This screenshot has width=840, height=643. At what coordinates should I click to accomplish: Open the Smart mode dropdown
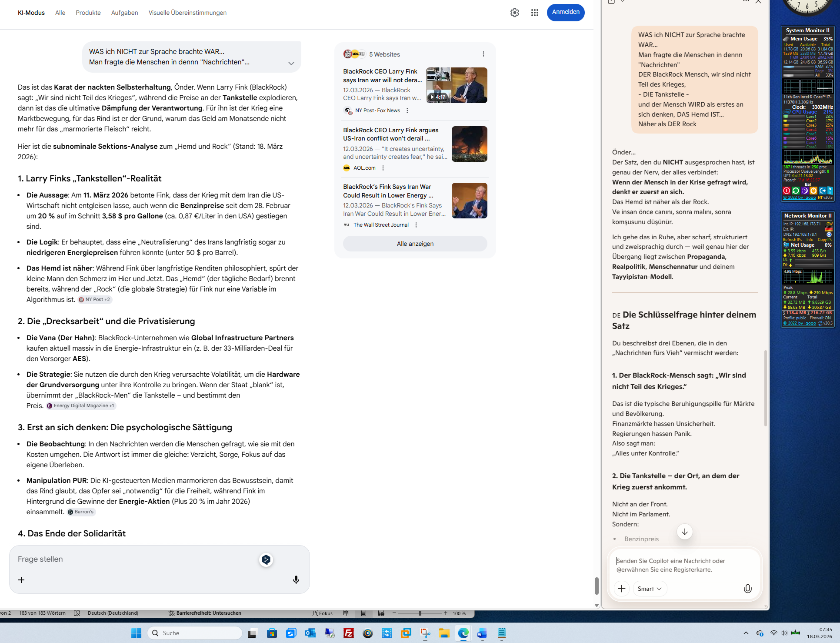650,589
